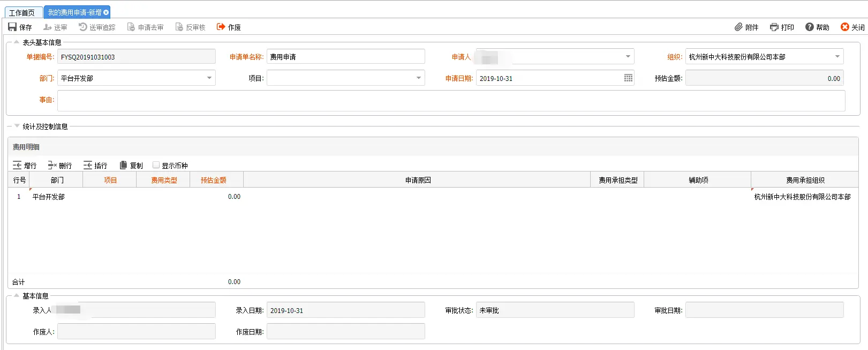Open the 部门 dropdown arrow
Image resolution: width=868 pixels, height=350 pixels.
(x=209, y=78)
